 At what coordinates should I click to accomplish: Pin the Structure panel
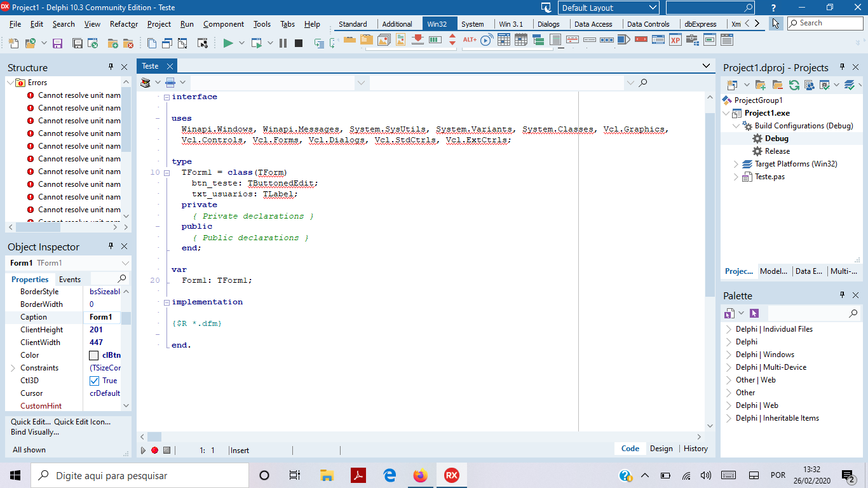click(x=111, y=67)
